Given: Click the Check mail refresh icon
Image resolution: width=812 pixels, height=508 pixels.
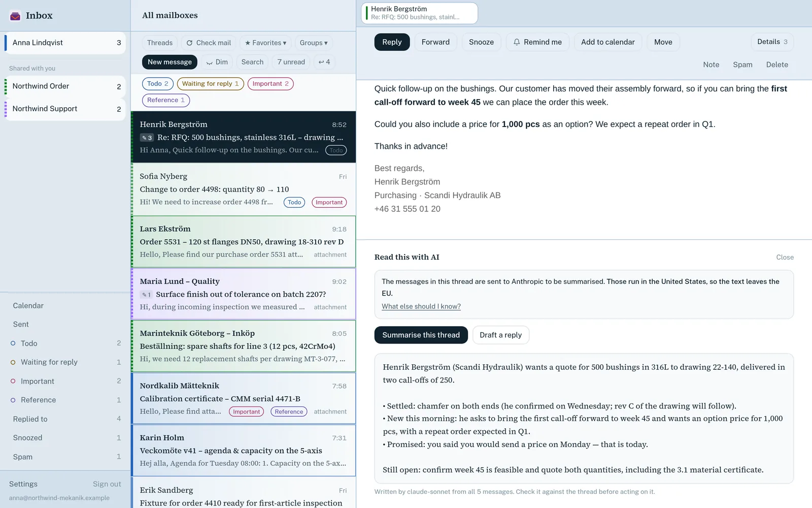Looking at the screenshot, I should click(189, 43).
